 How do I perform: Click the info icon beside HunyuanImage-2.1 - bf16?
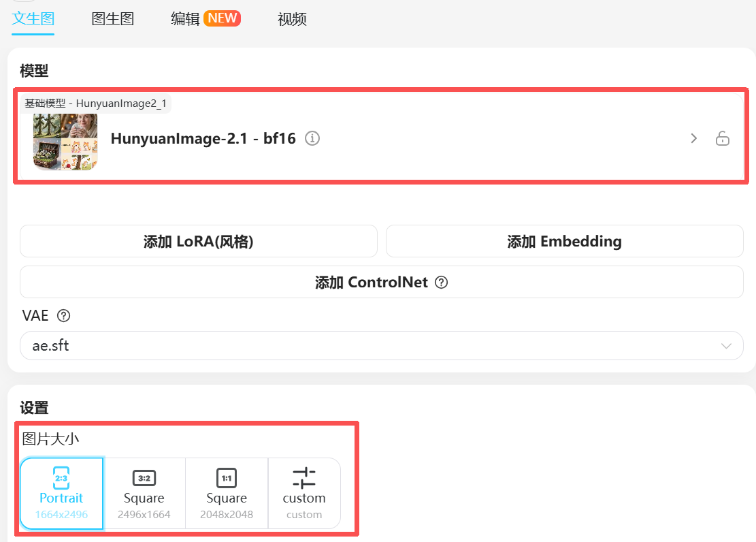[x=312, y=138]
